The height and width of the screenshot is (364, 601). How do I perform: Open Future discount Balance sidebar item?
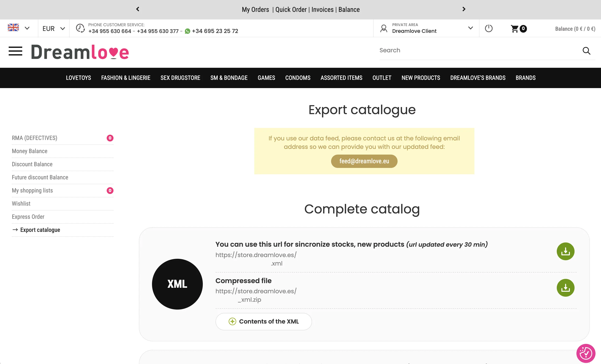[x=62, y=177]
